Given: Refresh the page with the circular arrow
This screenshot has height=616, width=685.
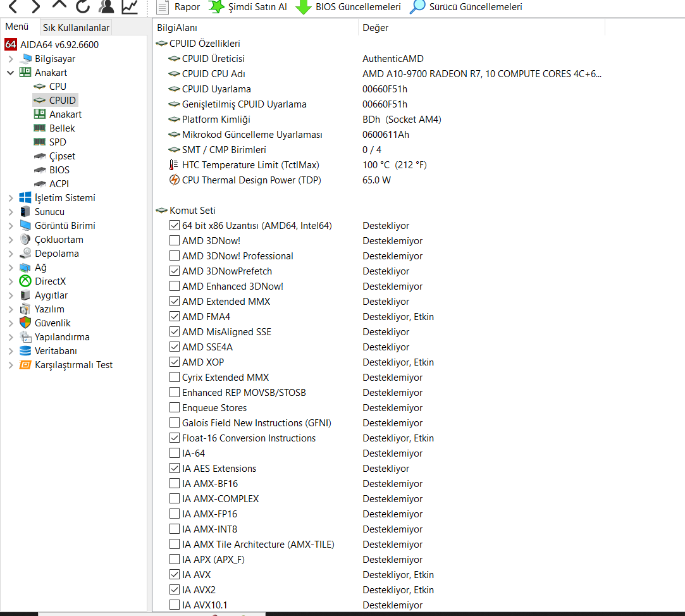Looking at the screenshot, I should click(x=83, y=6).
